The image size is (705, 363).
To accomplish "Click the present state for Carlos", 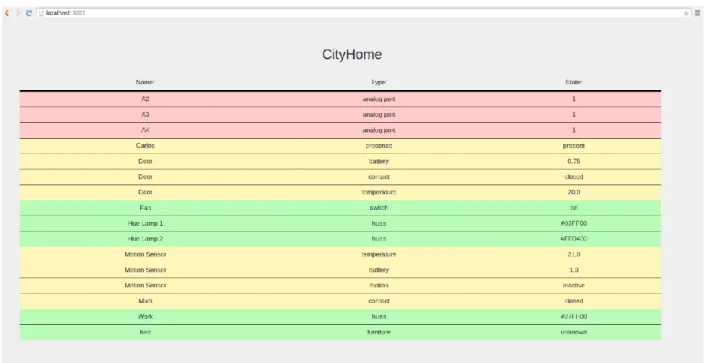I will (574, 146).
